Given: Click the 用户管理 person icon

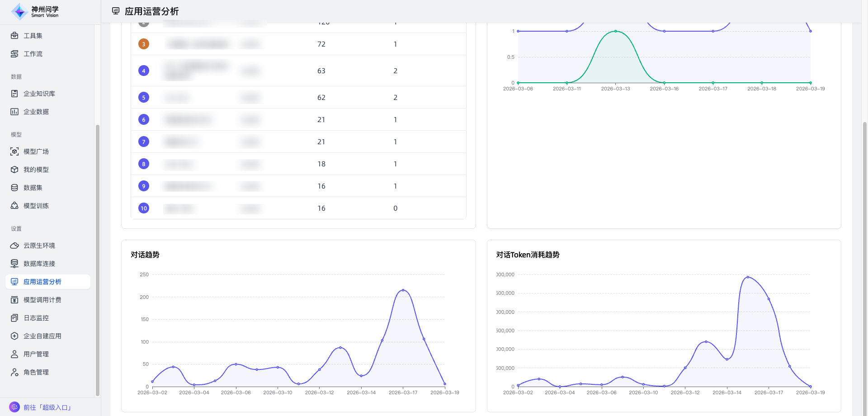Looking at the screenshot, I should tap(14, 354).
